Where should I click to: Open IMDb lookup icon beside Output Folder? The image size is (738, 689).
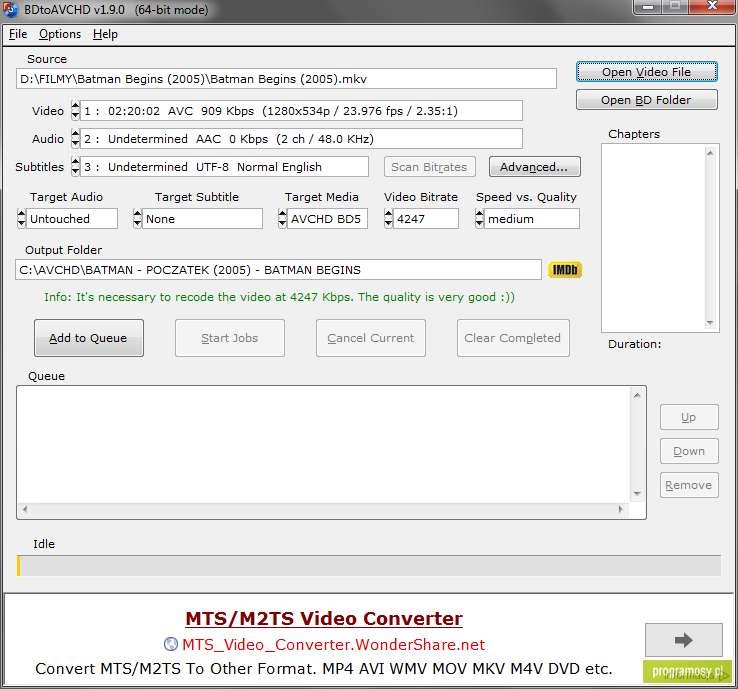coord(565,270)
